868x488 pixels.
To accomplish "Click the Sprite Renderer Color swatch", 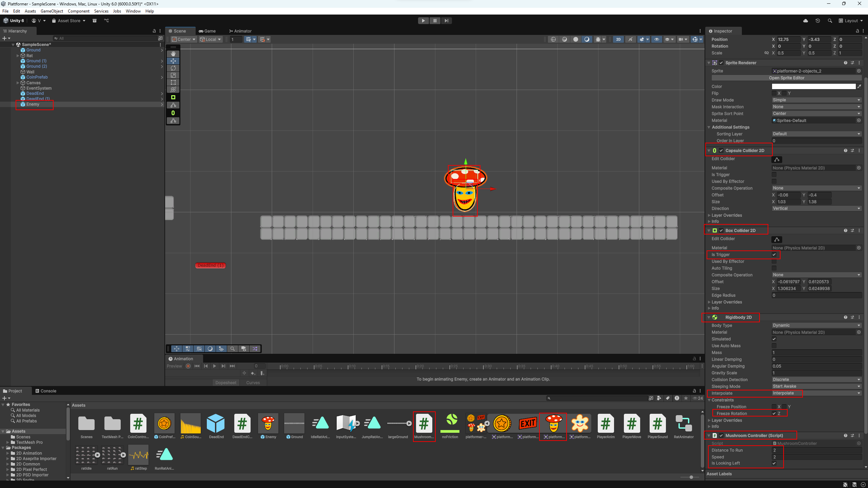I will coord(813,86).
